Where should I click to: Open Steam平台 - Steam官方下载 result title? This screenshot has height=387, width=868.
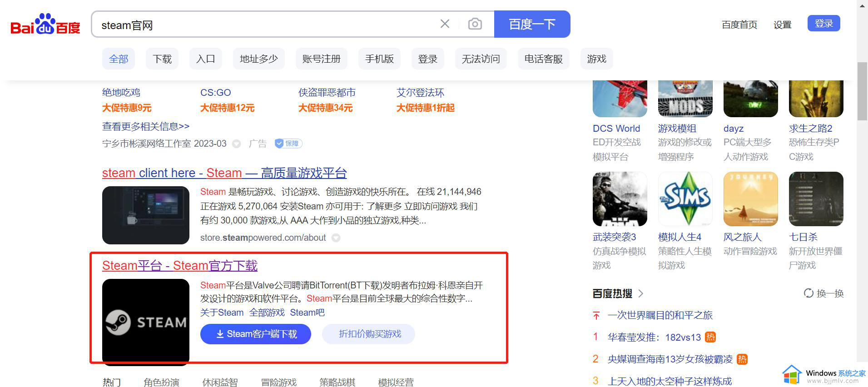[180, 266]
